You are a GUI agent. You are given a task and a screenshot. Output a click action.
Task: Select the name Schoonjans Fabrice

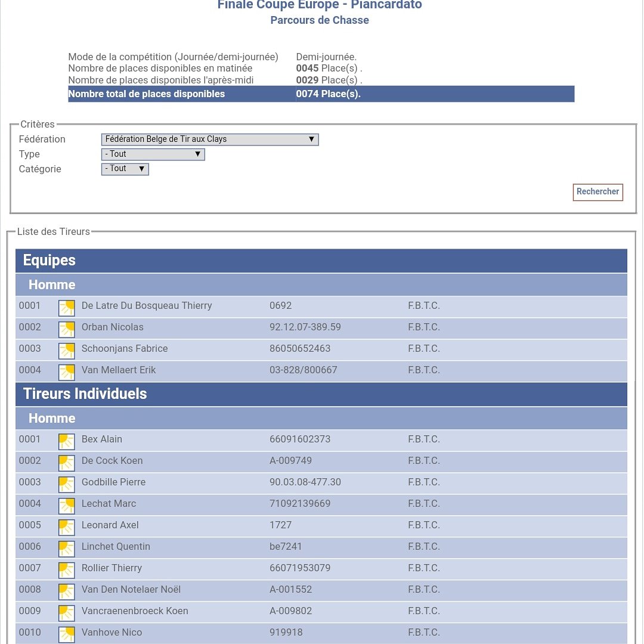pyautogui.click(x=125, y=348)
